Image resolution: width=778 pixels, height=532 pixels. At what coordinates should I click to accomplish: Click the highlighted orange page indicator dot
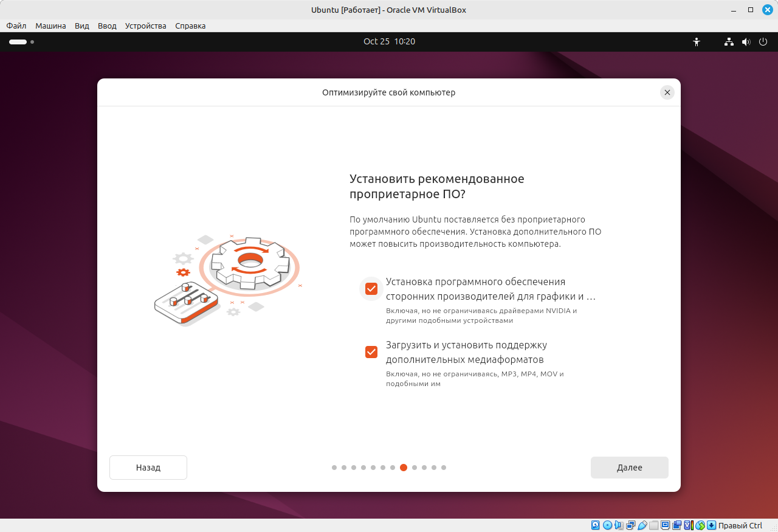404,468
